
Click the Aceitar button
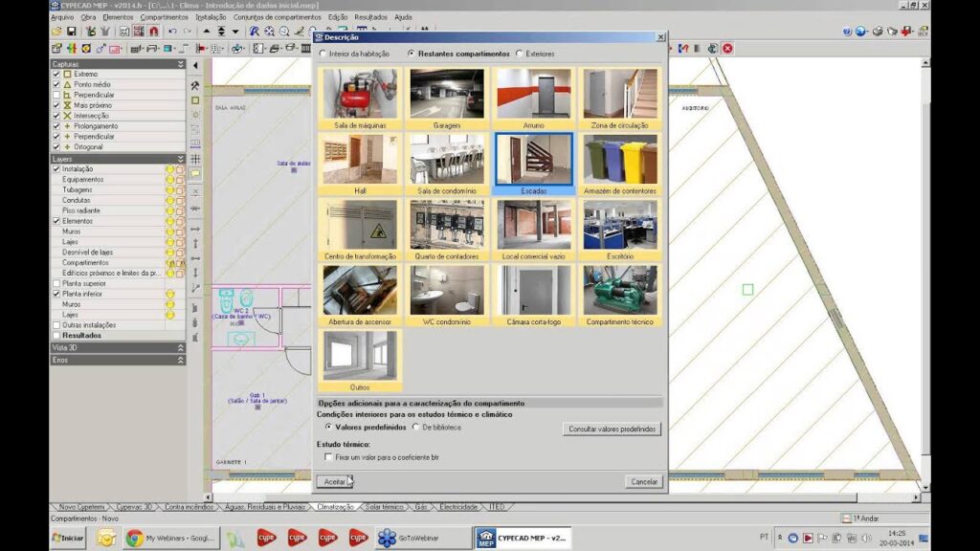(x=335, y=482)
